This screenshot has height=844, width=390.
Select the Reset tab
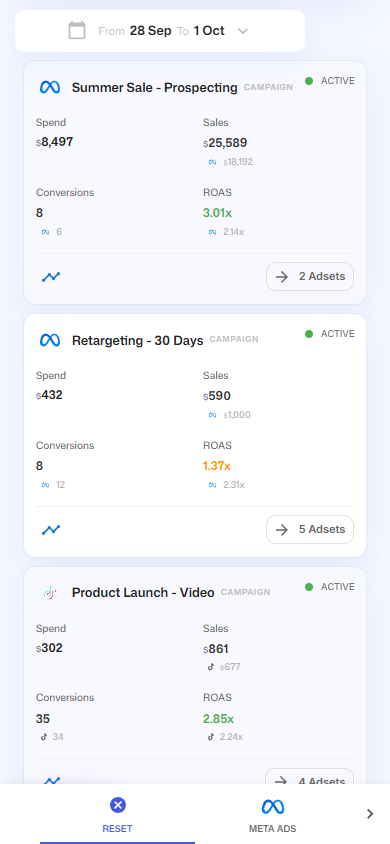coord(117,815)
